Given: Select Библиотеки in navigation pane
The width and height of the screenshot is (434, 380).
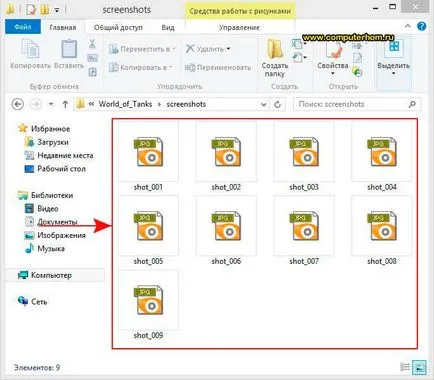Looking at the screenshot, I should coord(45,195).
